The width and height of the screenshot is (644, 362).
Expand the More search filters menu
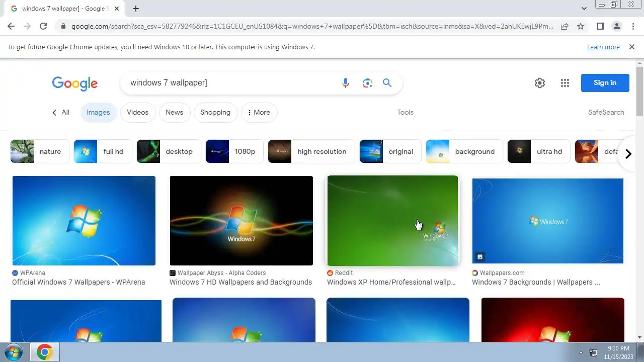pos(259,112)
